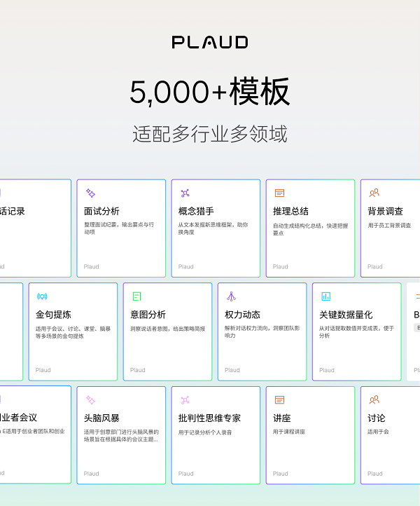
Task: Click description text of 头脑风暴 card
Action: click(x=121, y=436)
